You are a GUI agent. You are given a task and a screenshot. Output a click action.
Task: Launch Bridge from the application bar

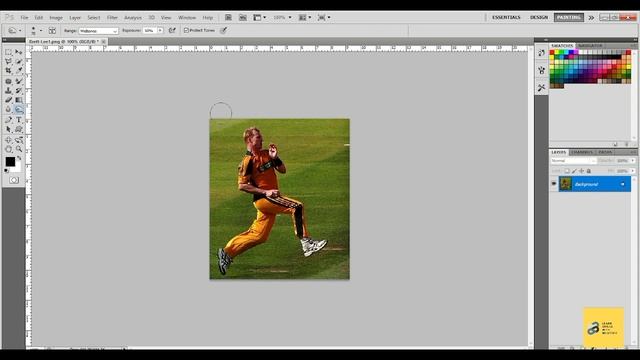[228, 18]
